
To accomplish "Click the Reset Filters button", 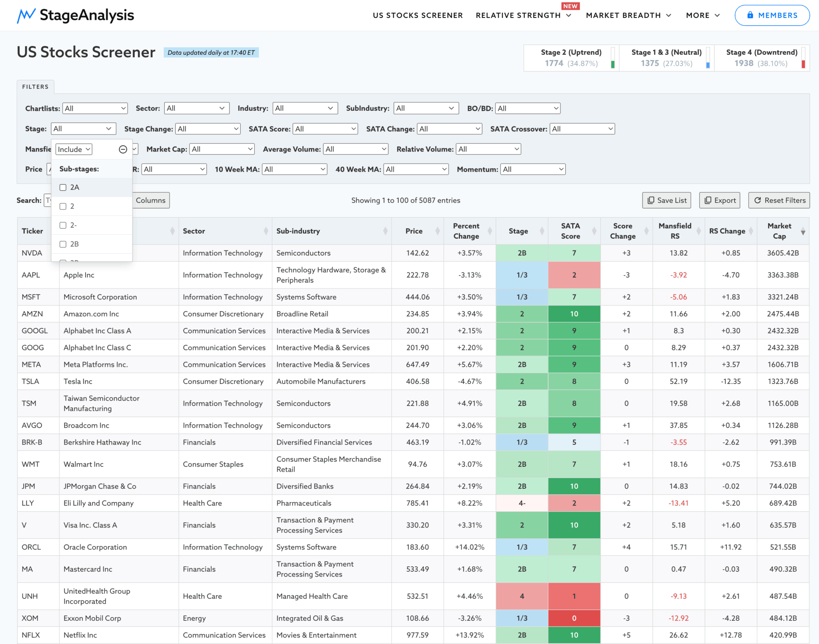I will (x=779, y=200).
